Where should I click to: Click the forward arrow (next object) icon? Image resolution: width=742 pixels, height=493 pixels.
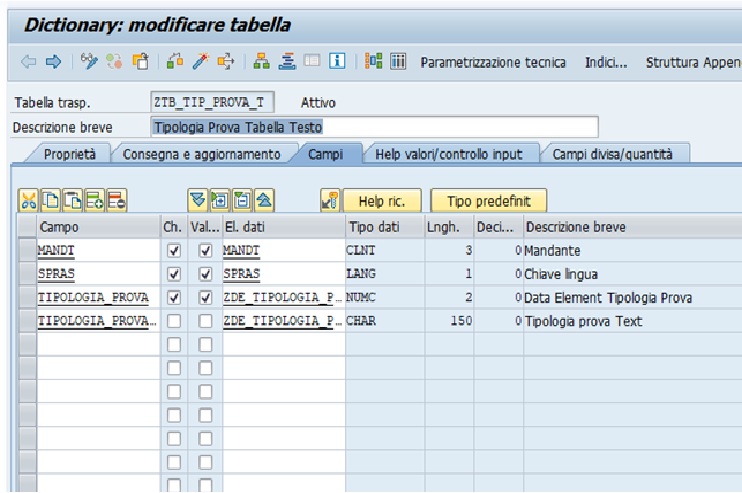(53, 62)
